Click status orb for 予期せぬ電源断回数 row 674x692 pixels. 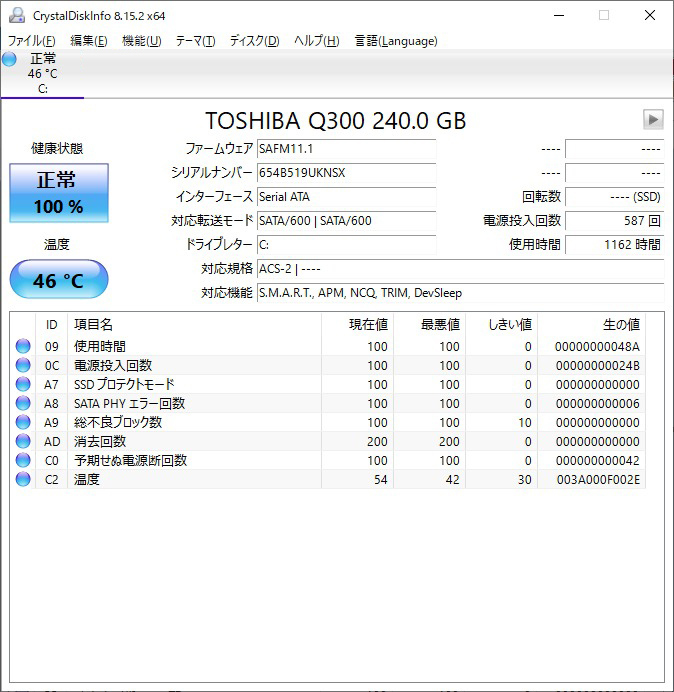point(23,460)
